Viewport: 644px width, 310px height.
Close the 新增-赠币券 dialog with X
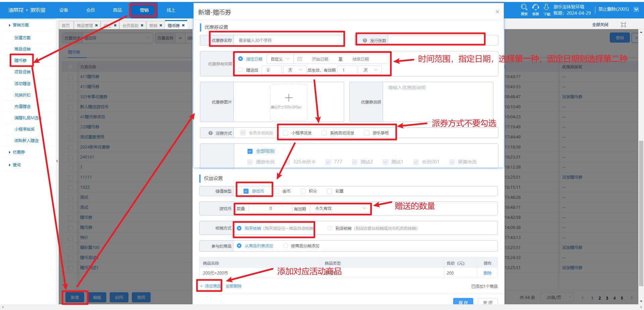pyautogui.click(x=497, y=12)
